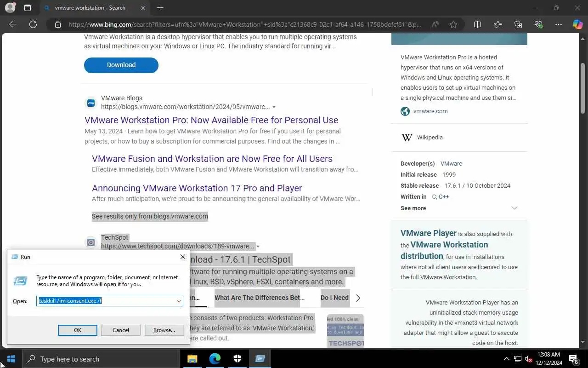Open the TechSpot result thumbnail
This screenshot has height=368, width=588.
click(x=345, y=331)
